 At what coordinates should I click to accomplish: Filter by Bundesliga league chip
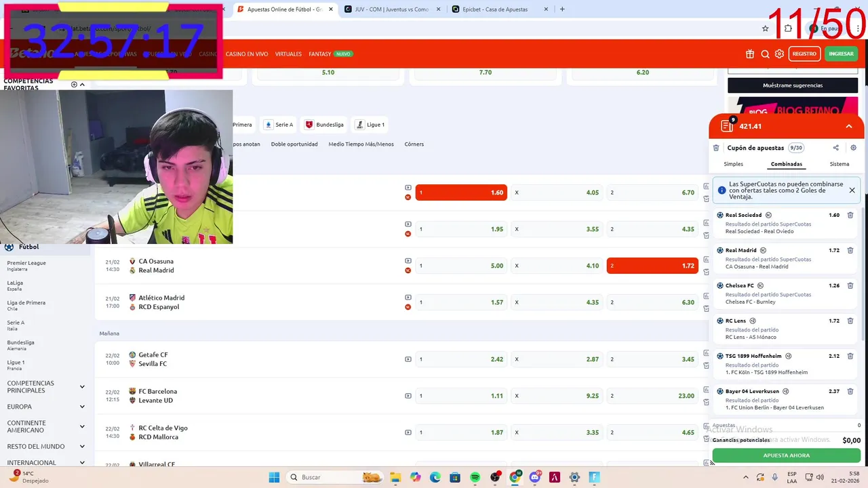(x=324, y=125)
